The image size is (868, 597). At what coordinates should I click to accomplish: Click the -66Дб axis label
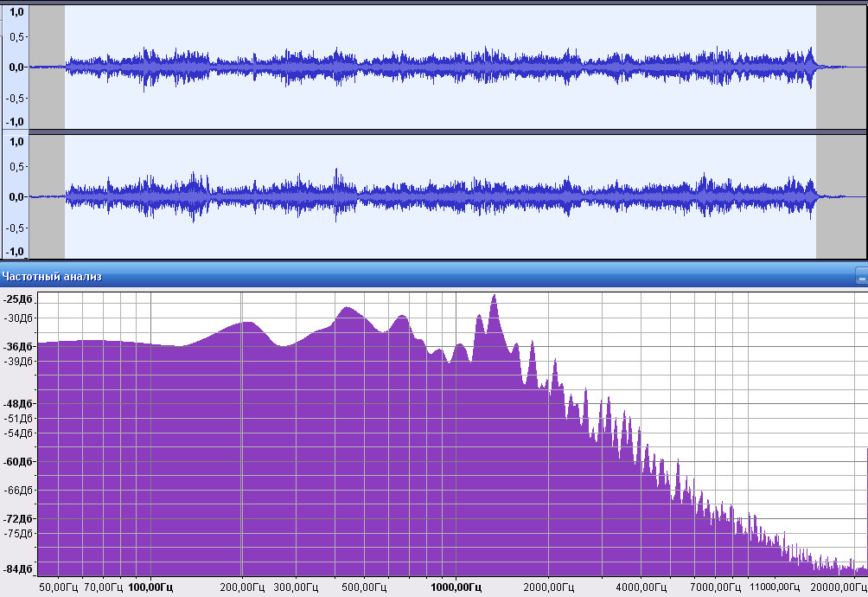point(18,490)
